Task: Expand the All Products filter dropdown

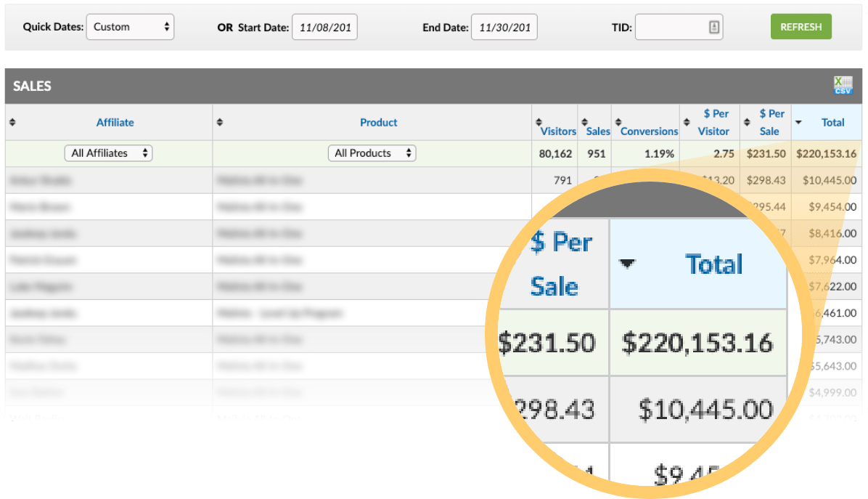Action: [x=372, y=153]
